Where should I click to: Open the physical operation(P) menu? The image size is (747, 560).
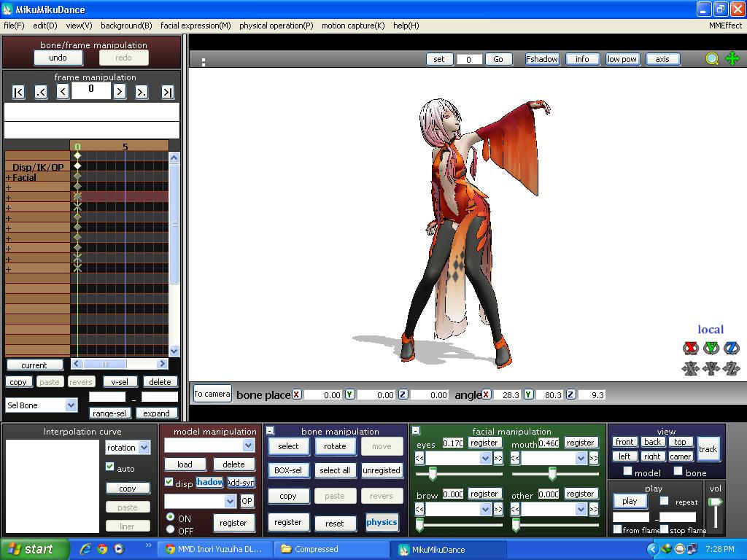click(x=276, y=26)
